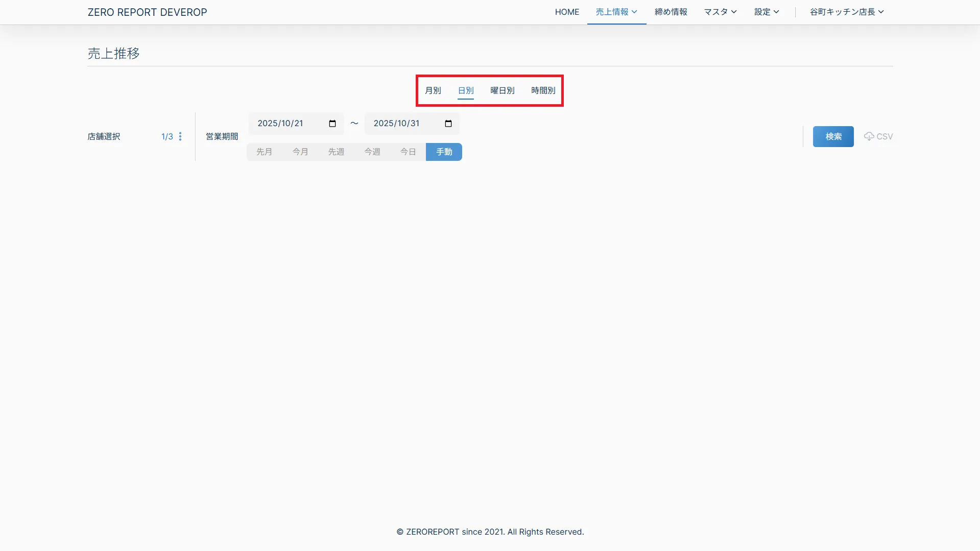Go to the HOME page link

[x=567, y=12]
